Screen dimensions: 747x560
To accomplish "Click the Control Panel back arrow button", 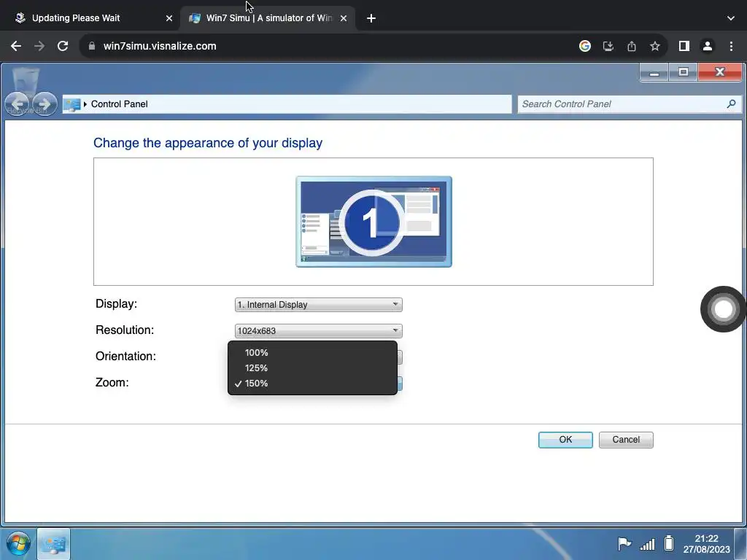I will [x=18, y=104].
